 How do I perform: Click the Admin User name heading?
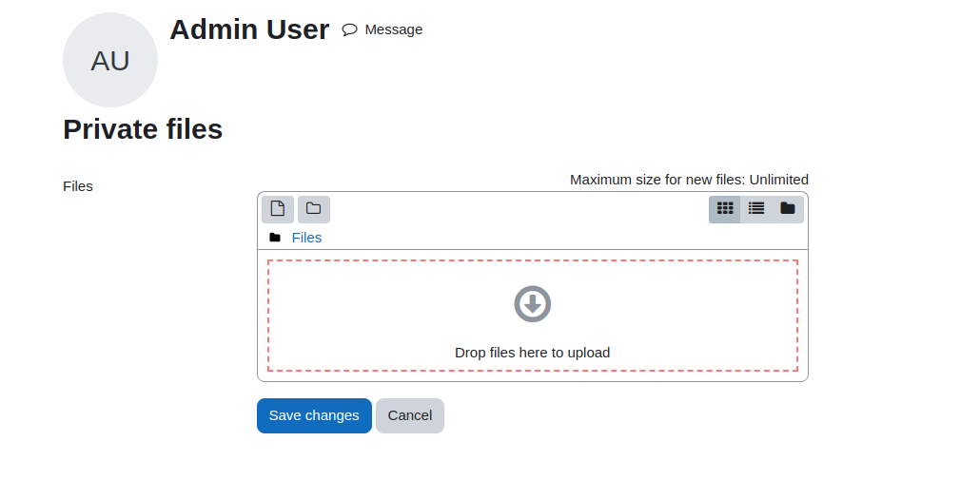(249, 29)
